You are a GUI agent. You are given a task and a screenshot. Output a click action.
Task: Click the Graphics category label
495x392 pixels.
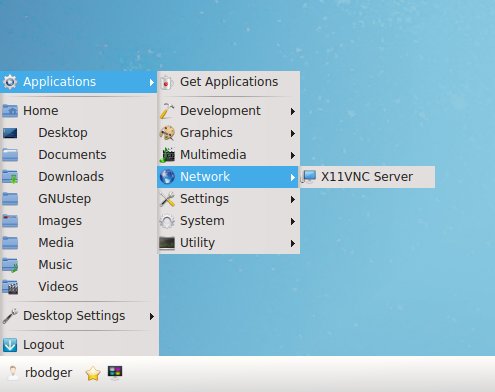tap(206, 133)
